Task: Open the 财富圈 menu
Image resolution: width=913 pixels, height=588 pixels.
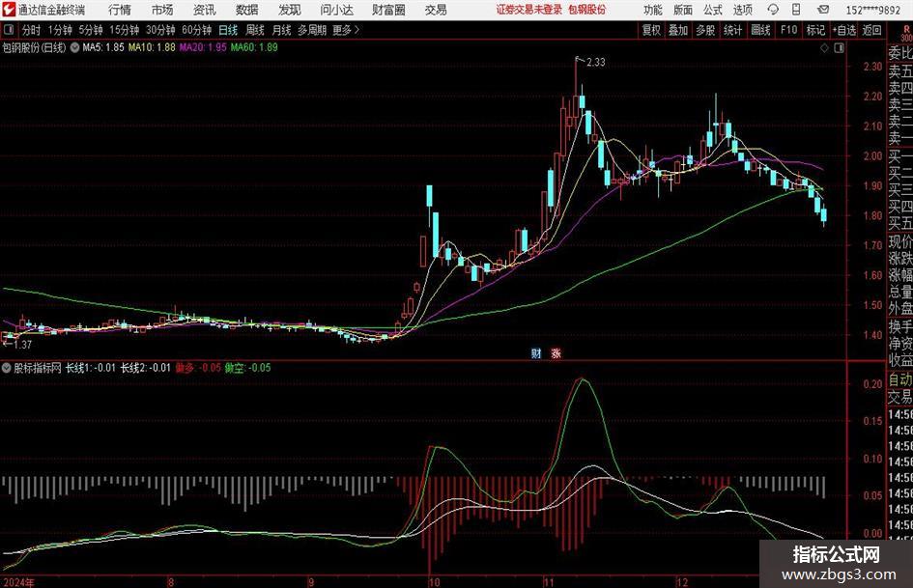Action: 388,10
